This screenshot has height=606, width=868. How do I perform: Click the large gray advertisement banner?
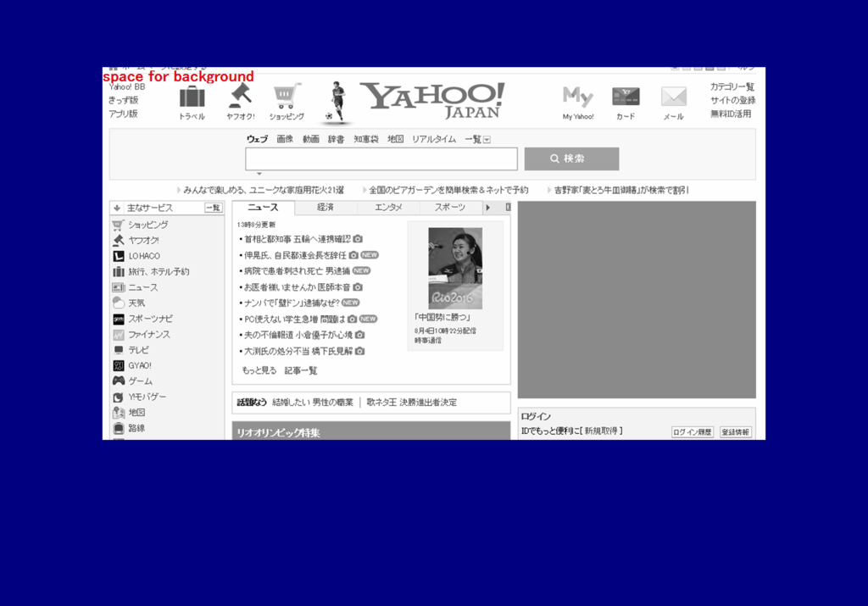[x=637, y=299]
